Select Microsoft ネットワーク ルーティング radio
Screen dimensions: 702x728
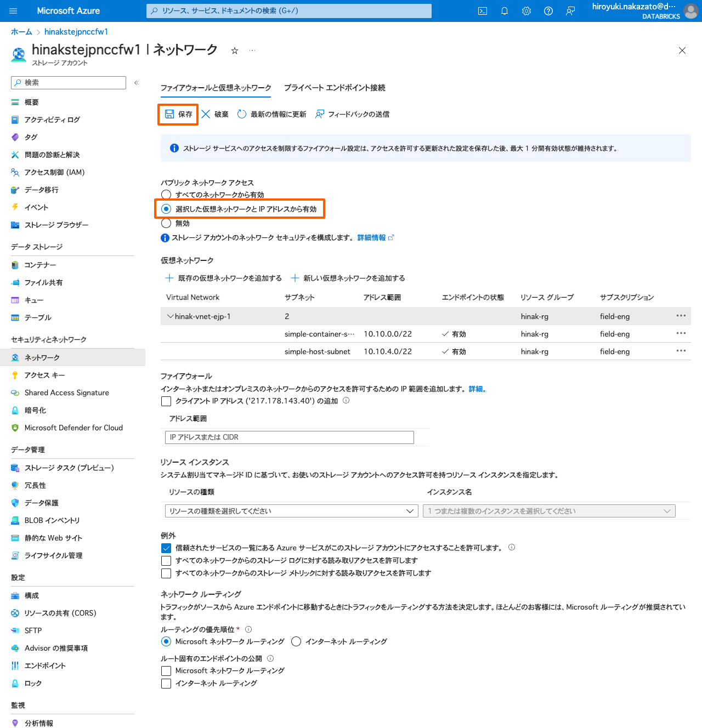point(166,641)
